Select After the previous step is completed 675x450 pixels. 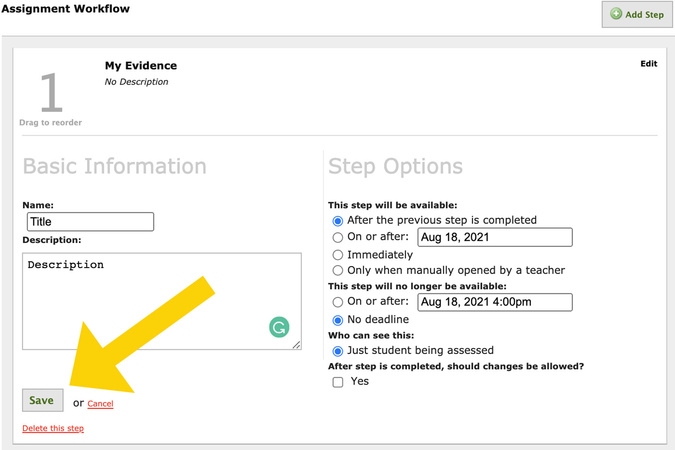click(338, 221)
